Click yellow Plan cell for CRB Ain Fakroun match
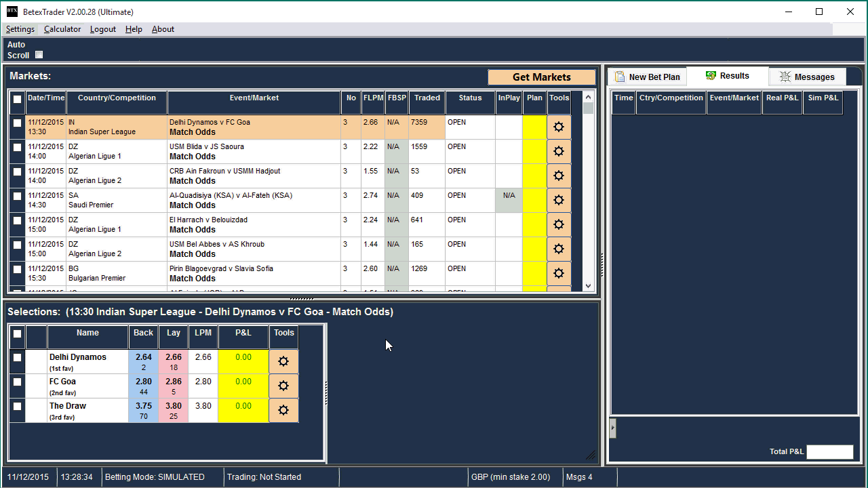The height and width of the screenshot is (488, 868). point(534,176)
